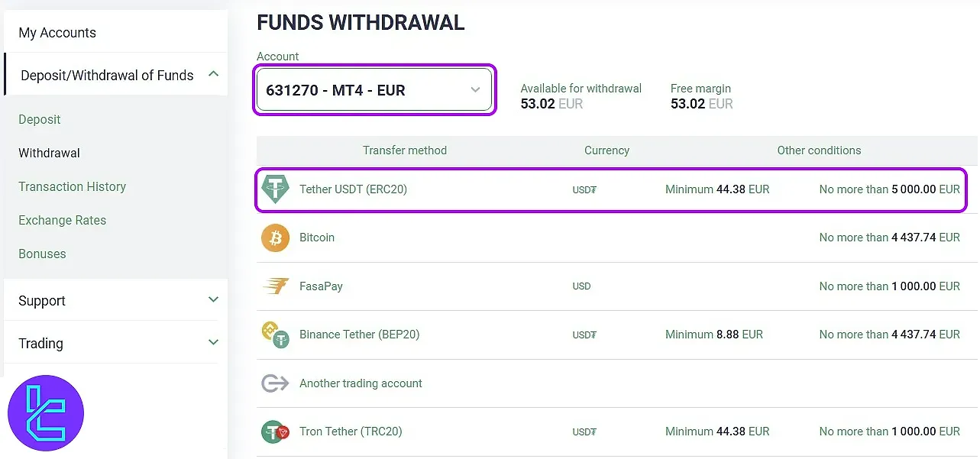Click the Tether USDT (ERC20) coin icon
The width and height of the screenshot is (980, 459).
pyautogui.click(x=275, y=189)
